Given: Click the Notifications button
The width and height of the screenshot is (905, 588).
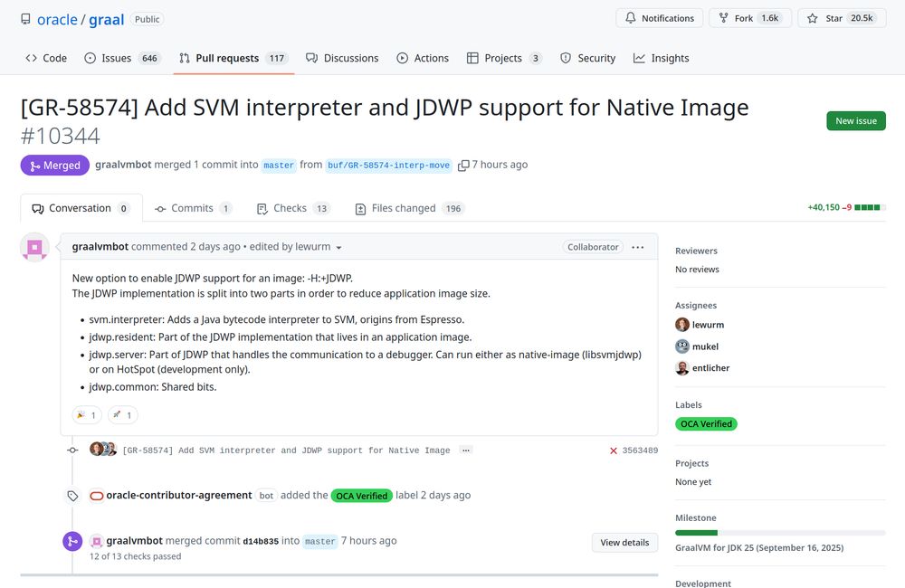Looking at the screenshot, I should point(659,18).
